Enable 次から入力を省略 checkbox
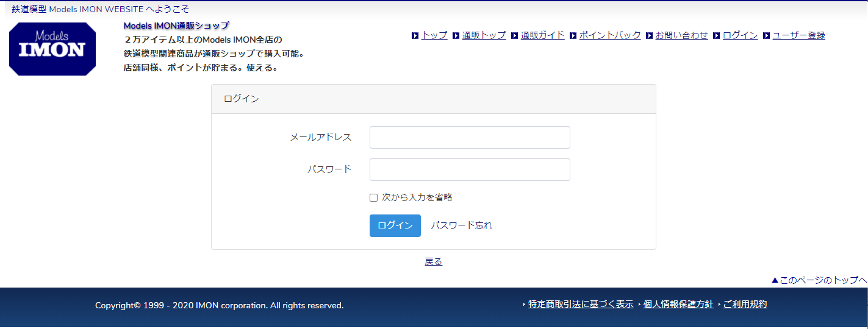 [x=374, y=198]
